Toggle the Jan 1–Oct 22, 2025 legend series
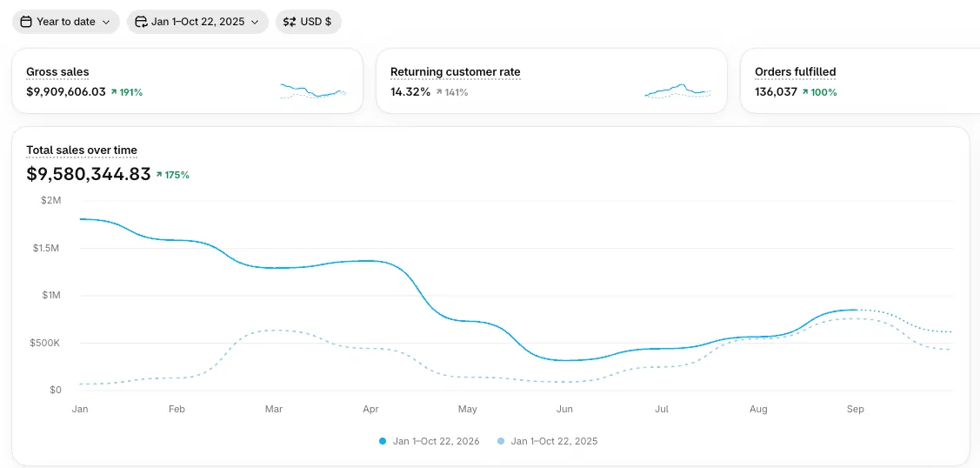This screenshot has width=980, height=468. [x=548, y=441]
